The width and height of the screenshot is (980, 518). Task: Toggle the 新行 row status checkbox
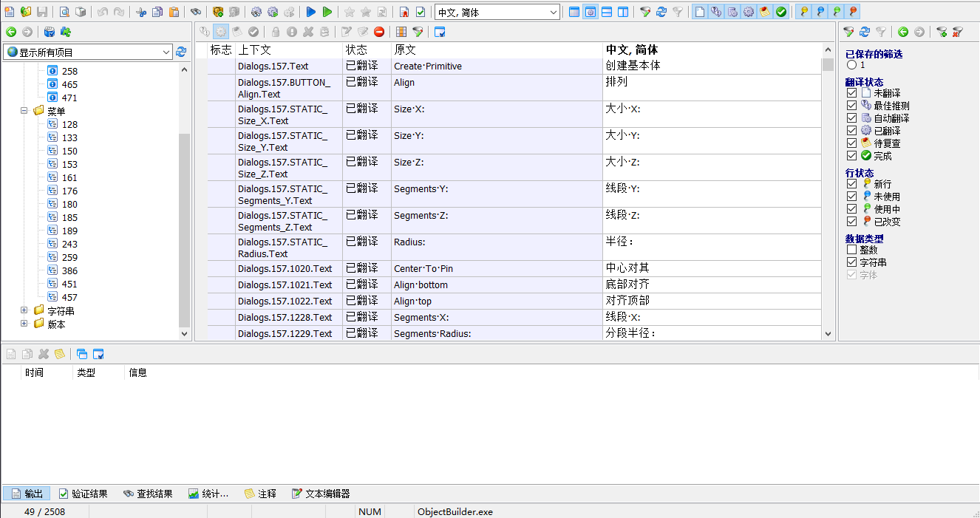pos(851,184)
